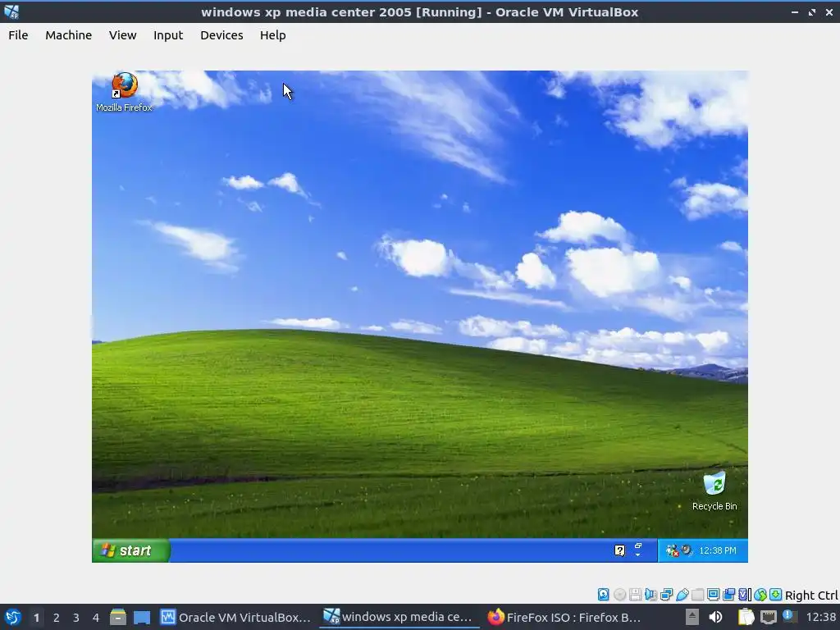The height and width of the screenshot is (630, 840).
Task: Click the Right Ctrl host key label
Action: (811, 596)
